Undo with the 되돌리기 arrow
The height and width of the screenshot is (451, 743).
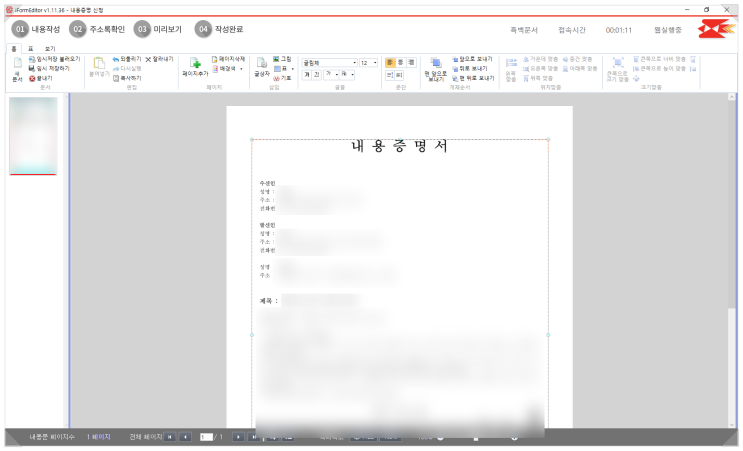[127, 59]
